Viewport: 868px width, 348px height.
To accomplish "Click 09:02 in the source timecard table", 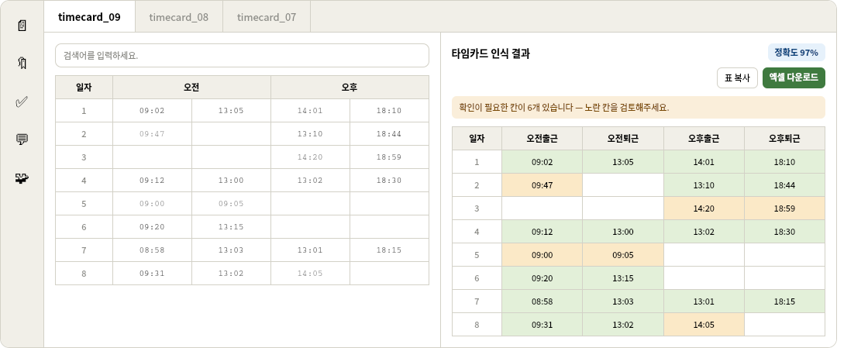I will pyautogui.click(x=152, y=111).
